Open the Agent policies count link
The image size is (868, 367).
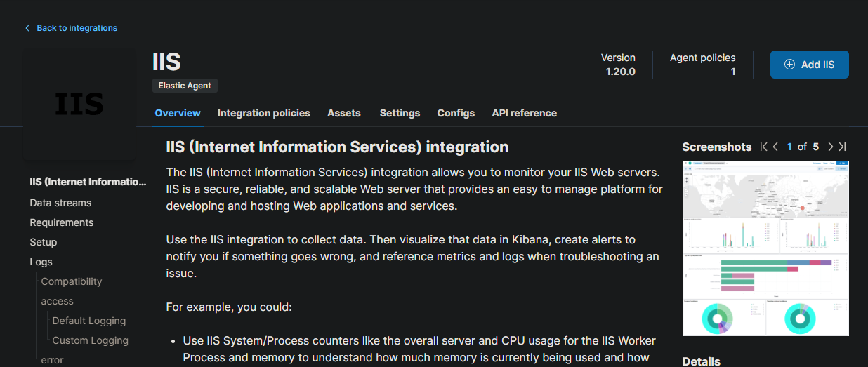[x=732, y=72]
